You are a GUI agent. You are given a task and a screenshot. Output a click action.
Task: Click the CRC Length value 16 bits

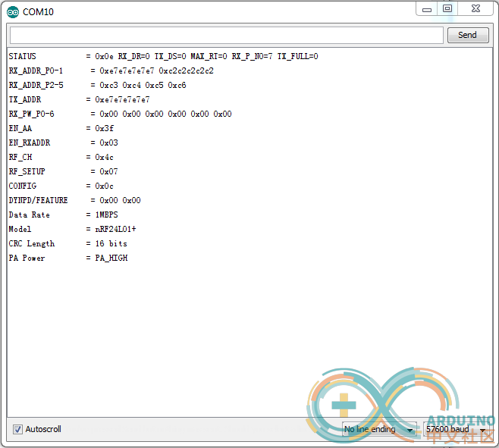pos(111,243)
